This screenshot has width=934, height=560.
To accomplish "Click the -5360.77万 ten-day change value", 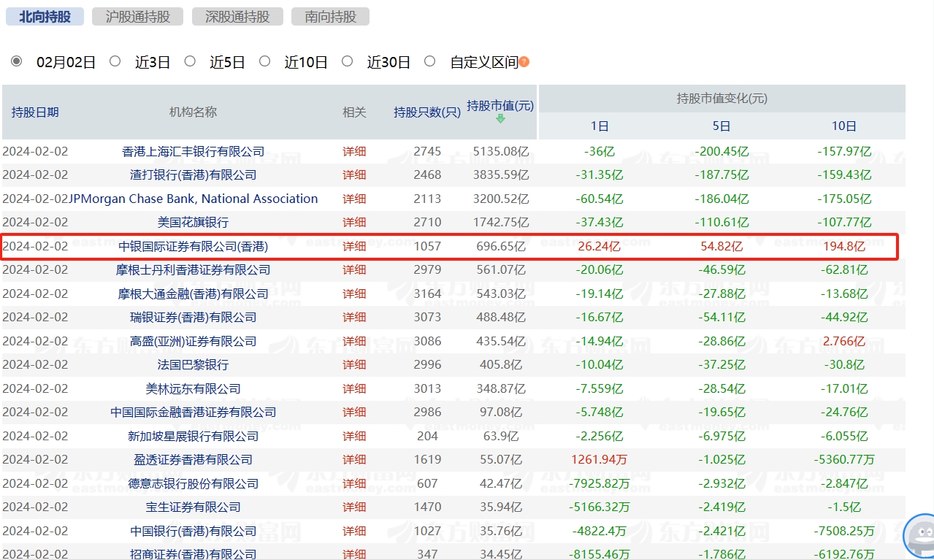I will pyautogui.click(x=843, y=459).
